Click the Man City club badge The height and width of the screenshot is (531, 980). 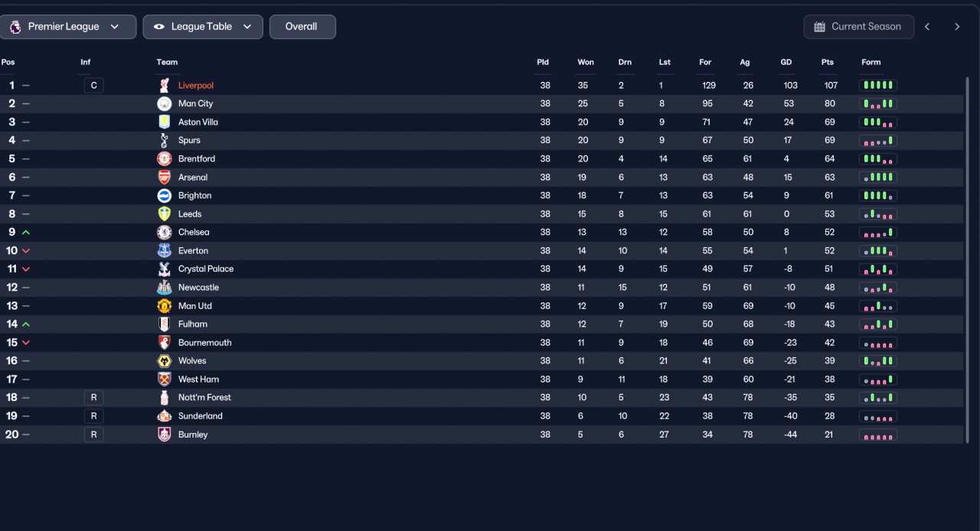164,104
